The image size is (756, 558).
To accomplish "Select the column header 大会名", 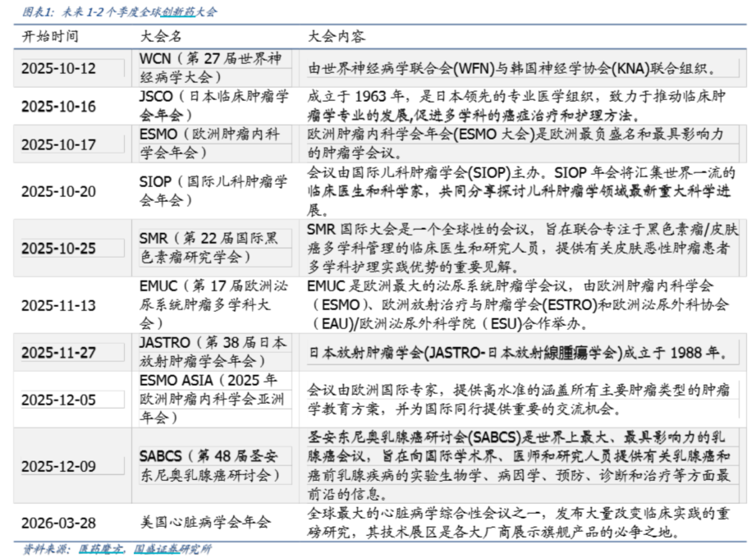I will [x=161, y=36].
